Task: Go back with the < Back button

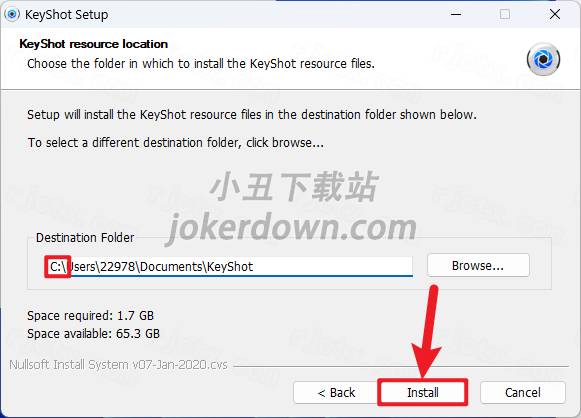Action: 336,392
